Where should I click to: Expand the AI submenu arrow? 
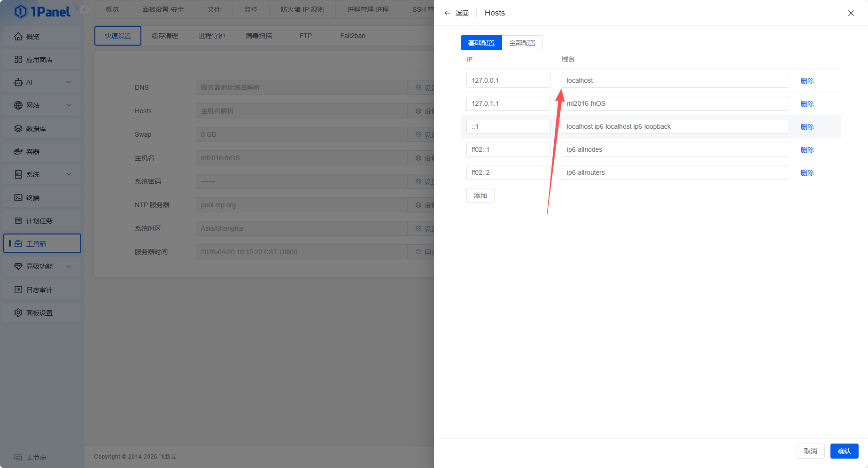click(69, 82)
